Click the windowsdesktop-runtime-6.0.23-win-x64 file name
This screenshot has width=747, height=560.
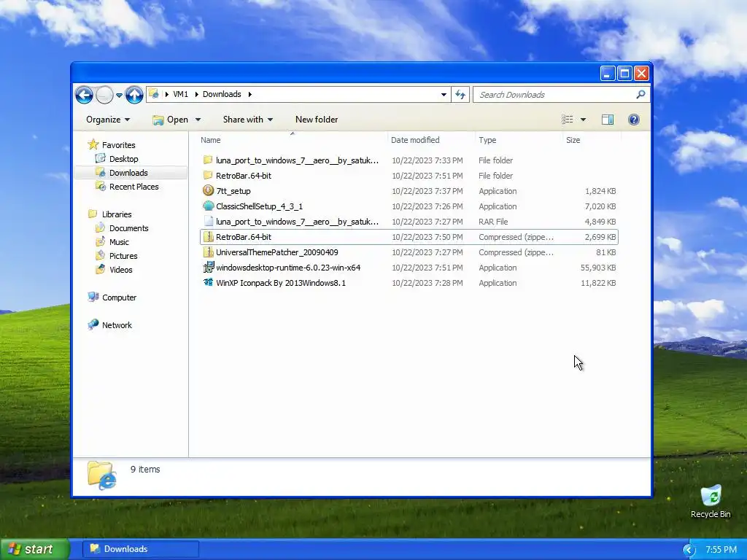pos(288,268)
